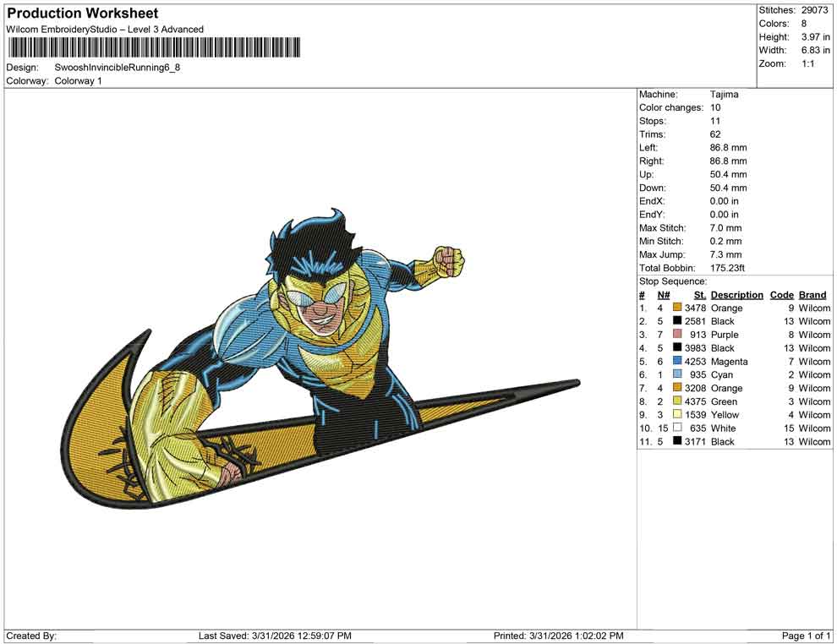Click the 'Created By:' footer label
The image size is (837, 644).
[31, 636]
